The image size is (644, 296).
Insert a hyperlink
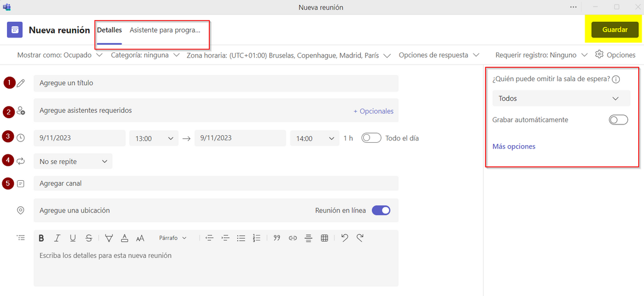pos(292,238)
